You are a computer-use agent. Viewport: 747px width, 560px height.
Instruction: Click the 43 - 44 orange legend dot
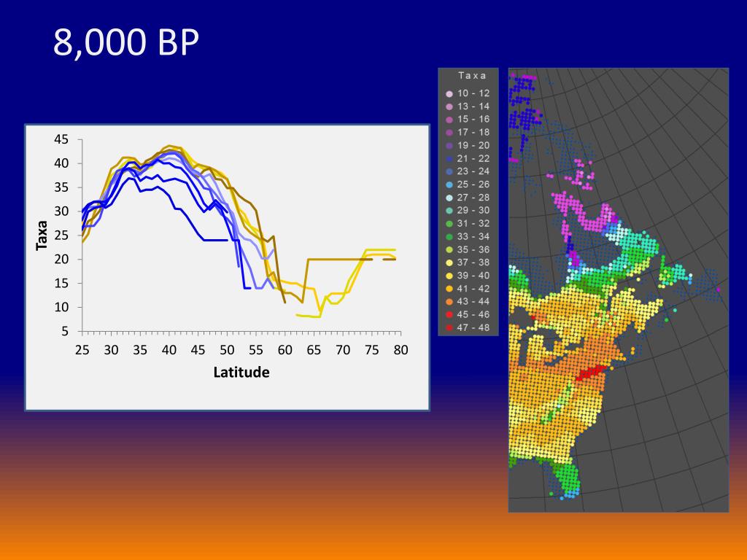pyautogui.click(x=449, y=302)
